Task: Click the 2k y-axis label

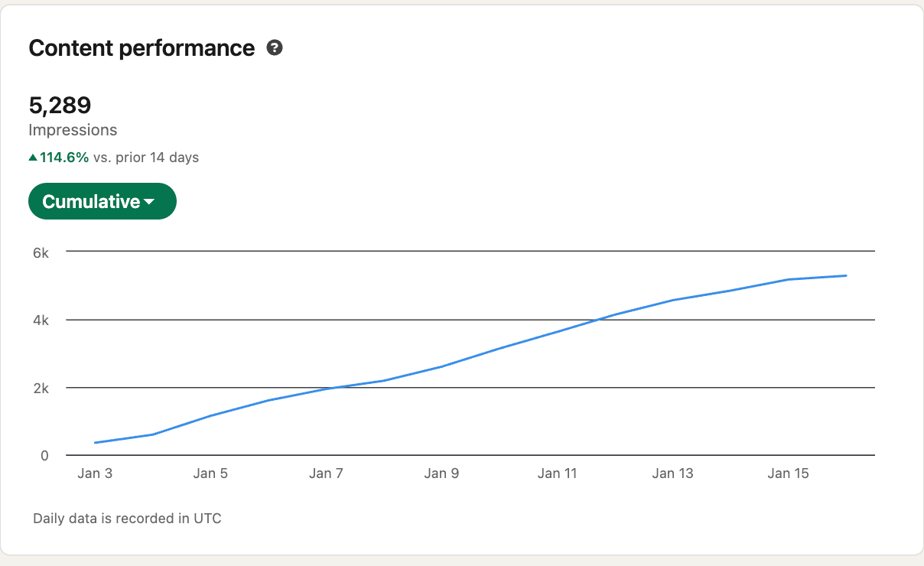Action: pyautogui.click(x=40, y=389)
